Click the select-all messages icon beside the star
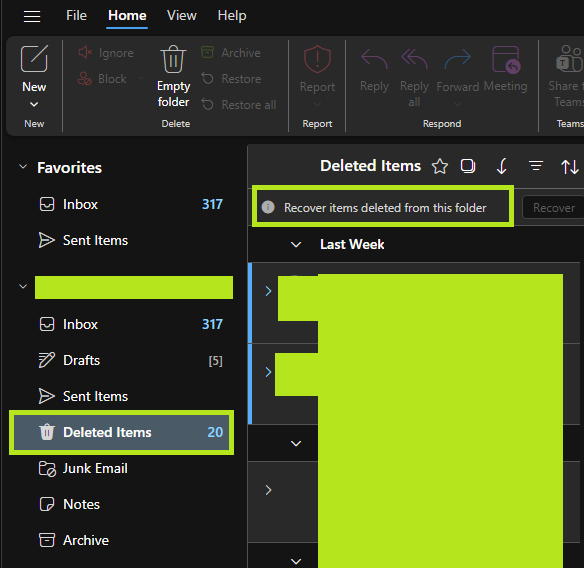 [468, 166]
